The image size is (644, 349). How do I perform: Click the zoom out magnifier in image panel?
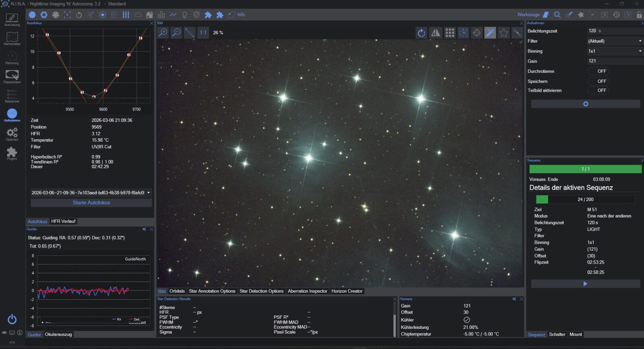(176, 33)
